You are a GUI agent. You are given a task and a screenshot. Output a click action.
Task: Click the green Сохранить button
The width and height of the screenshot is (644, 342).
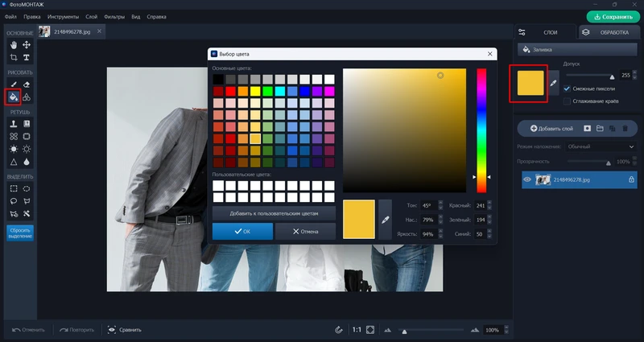pos(613,17)
